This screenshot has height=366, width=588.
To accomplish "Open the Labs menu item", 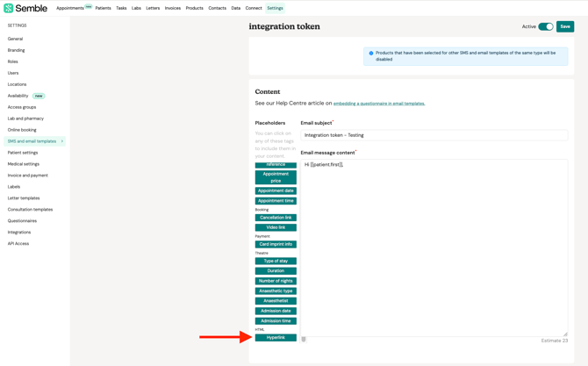I will pos(136,8).
